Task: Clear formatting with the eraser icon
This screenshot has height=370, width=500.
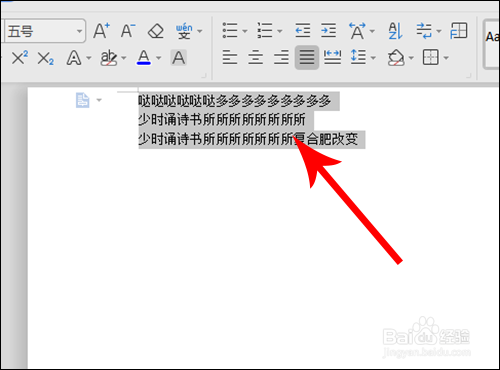Action: coord(156,31)
